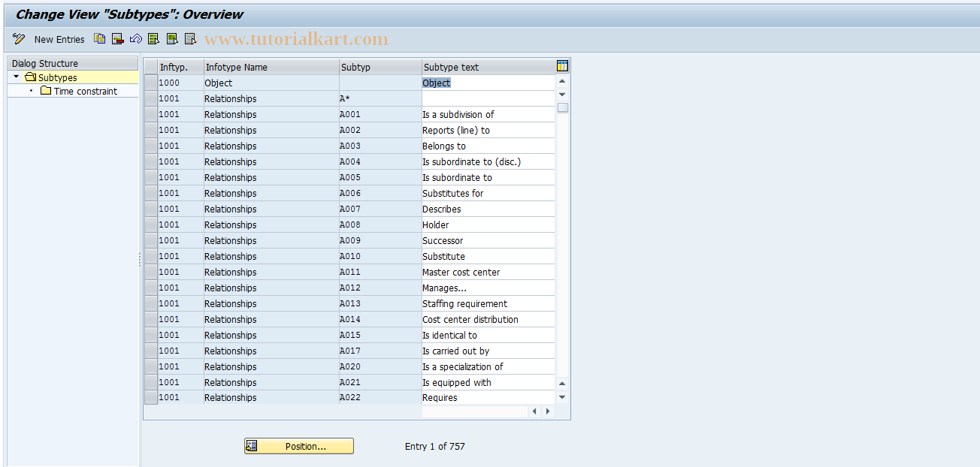
Task: Click the bottom scroll-down arrow of the table
Action: pos(562,397)
